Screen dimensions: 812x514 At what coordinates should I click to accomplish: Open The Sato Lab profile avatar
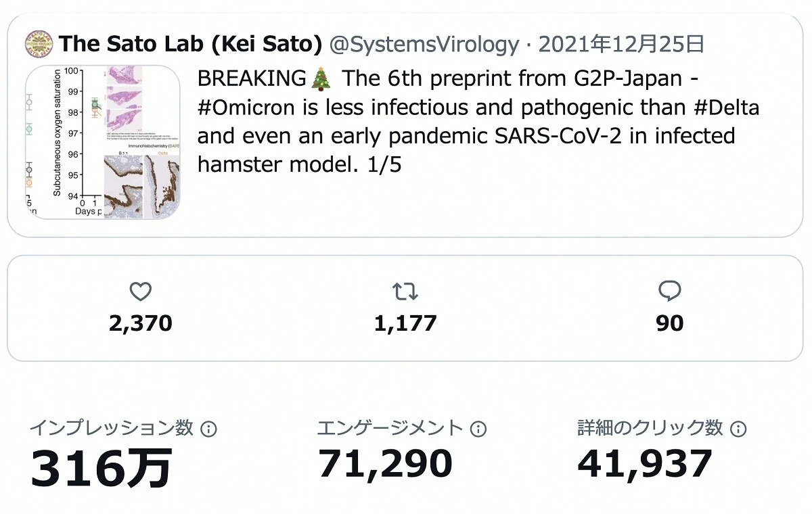pos(38,43)
